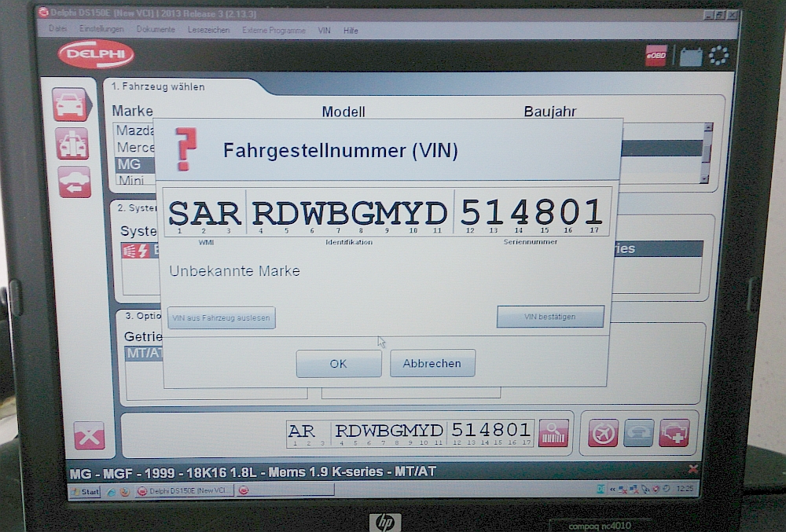Open the Hilfe menu

[x=351, y=31]
